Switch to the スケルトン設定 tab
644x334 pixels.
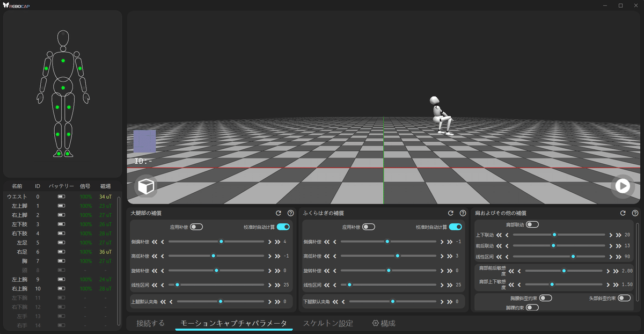coord(328,323)
